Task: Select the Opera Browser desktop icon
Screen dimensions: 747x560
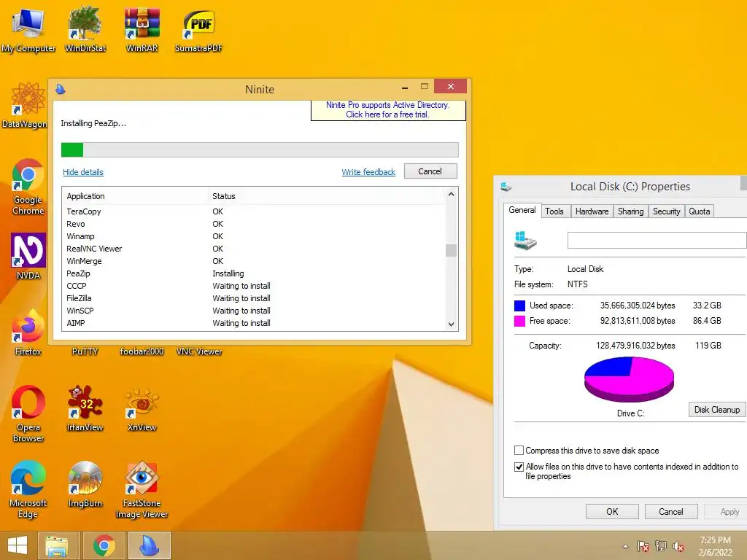Action: point(28,413)
